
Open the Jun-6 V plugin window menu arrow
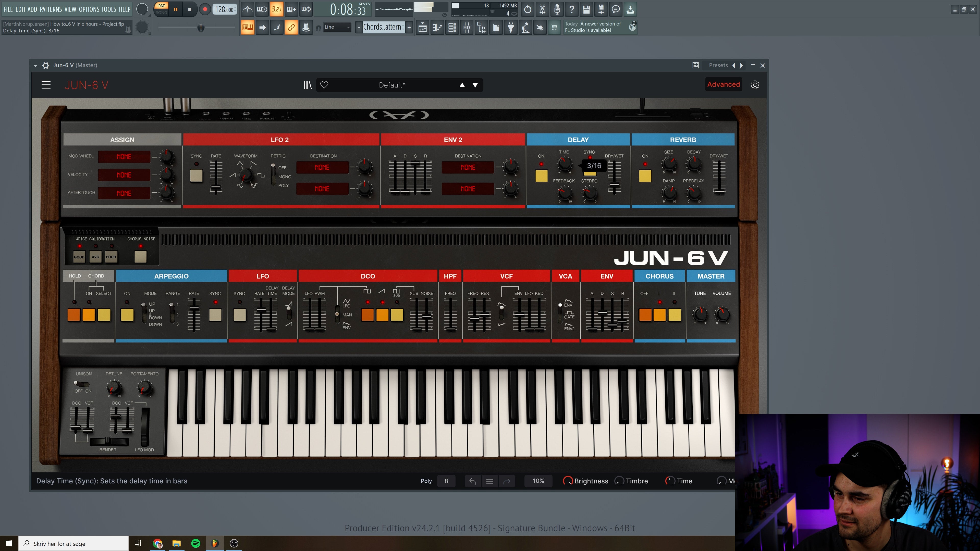[x=35, y=65]
